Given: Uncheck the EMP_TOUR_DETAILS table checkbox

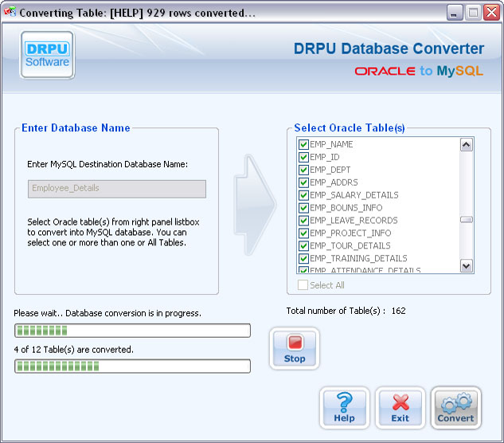Looking at the screenshot, I should (x=303, y=245).
